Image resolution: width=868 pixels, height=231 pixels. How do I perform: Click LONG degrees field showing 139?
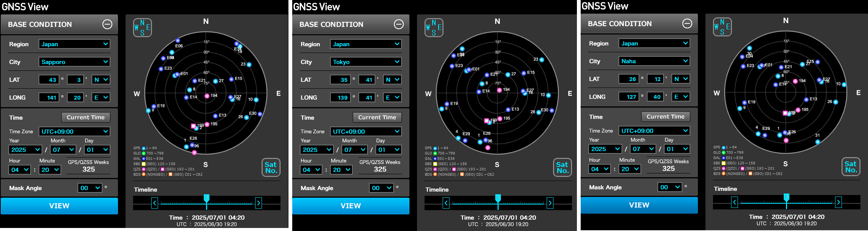pyautogui.click(x=340, y=97)
